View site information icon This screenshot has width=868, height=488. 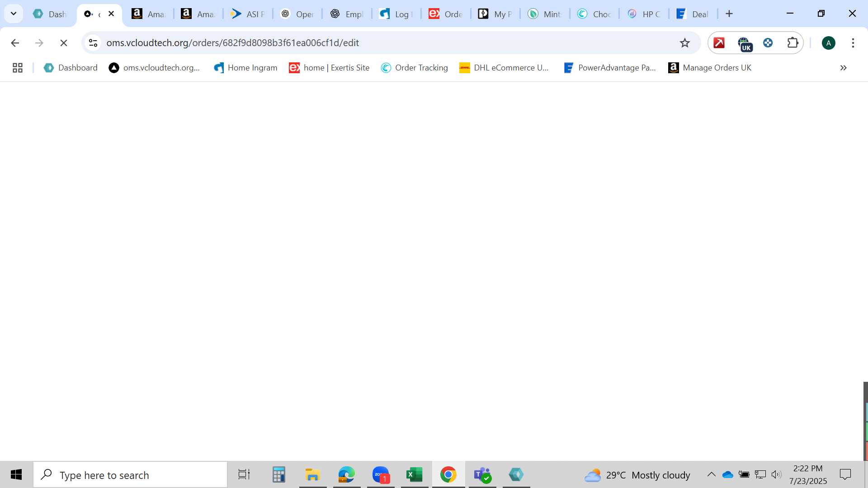93,43
